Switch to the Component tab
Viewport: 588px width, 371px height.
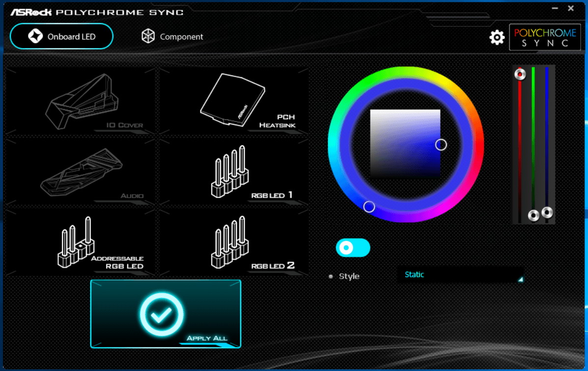[x=172, y=36]
